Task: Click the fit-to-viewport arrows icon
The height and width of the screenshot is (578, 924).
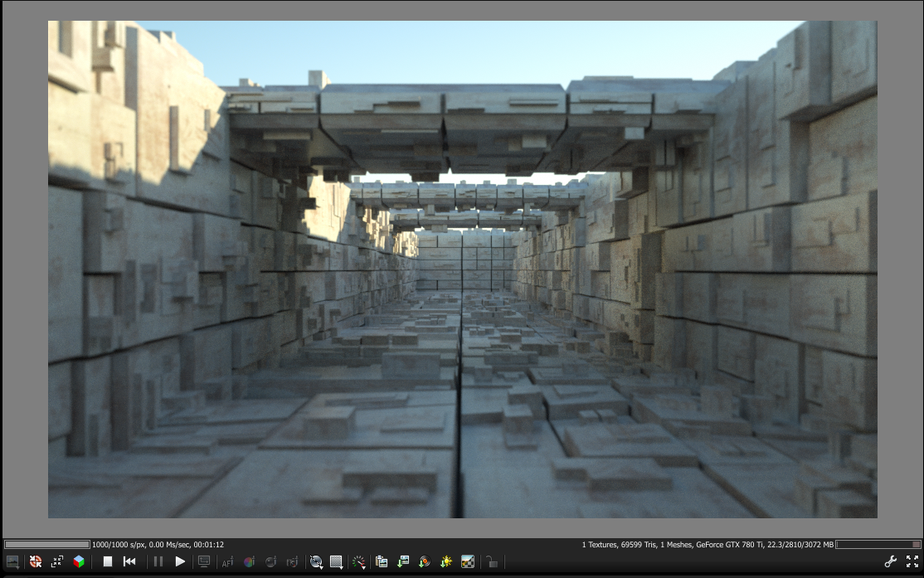Action: [x=57, y=562]
